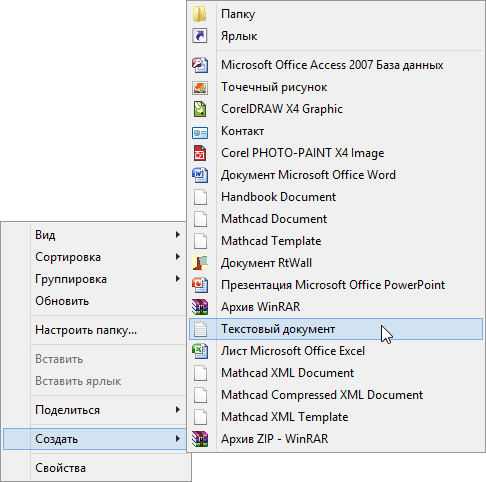Click the blank icon beside Mathcad Document

200,219
